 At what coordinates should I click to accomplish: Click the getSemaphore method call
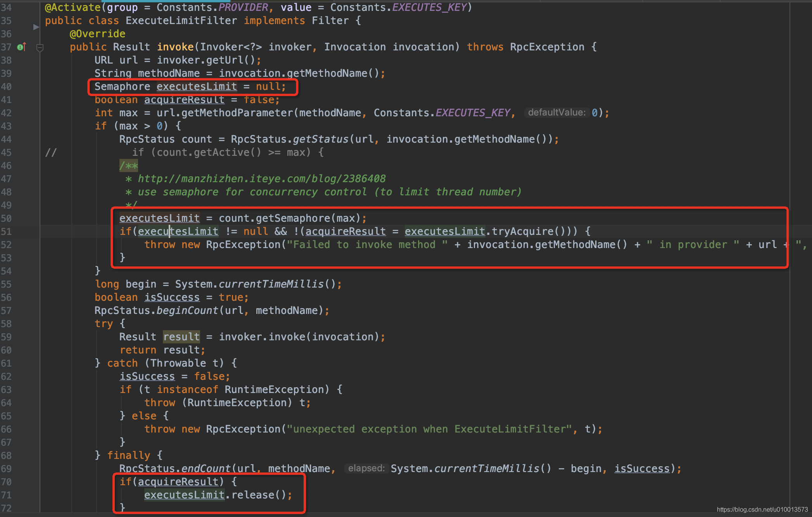[293, 218]
